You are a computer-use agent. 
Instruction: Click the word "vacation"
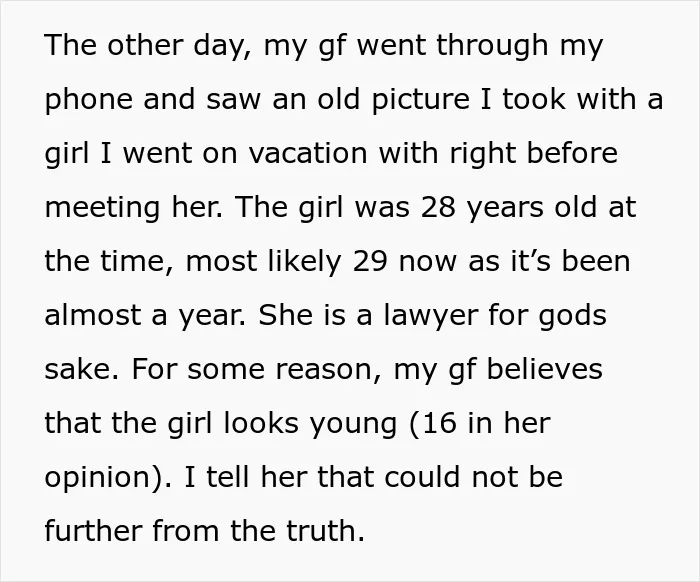click(308, 153)
